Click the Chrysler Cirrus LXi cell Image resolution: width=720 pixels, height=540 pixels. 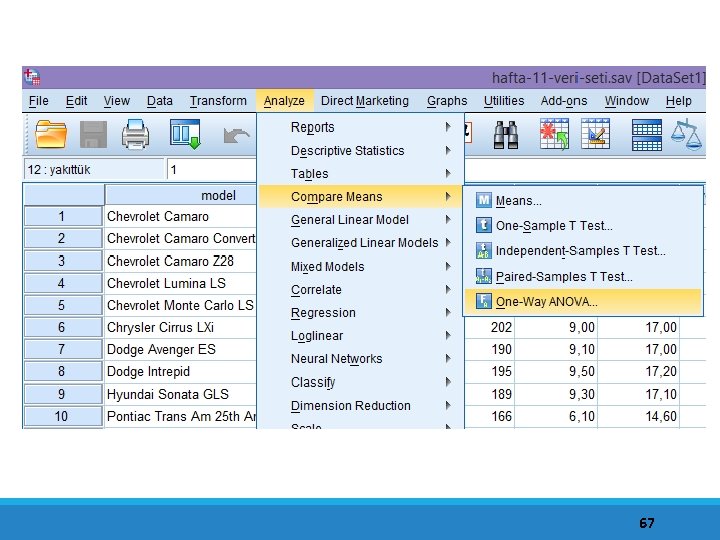click(181, 327)
